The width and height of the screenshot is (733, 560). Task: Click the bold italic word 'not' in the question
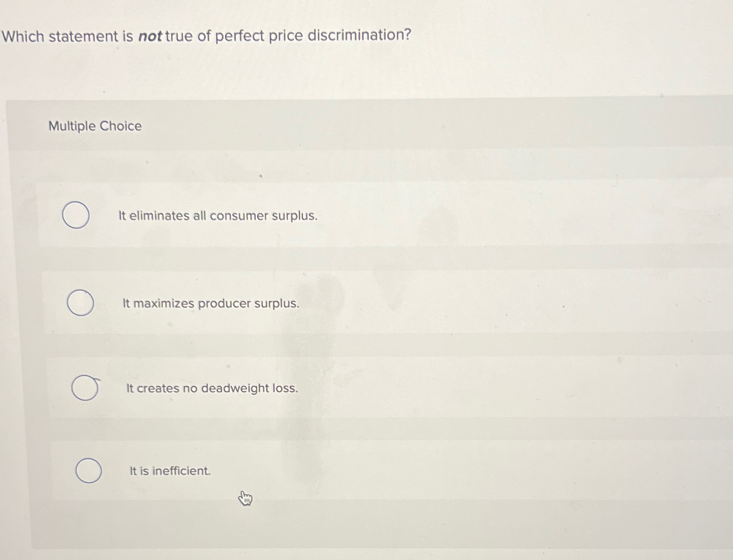coord(150,36)
